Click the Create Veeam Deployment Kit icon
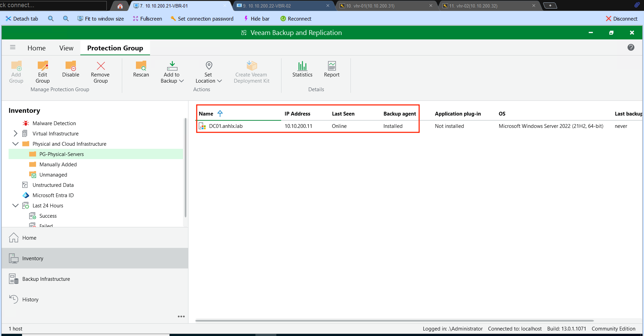644x336 pixels. point(252,65)
